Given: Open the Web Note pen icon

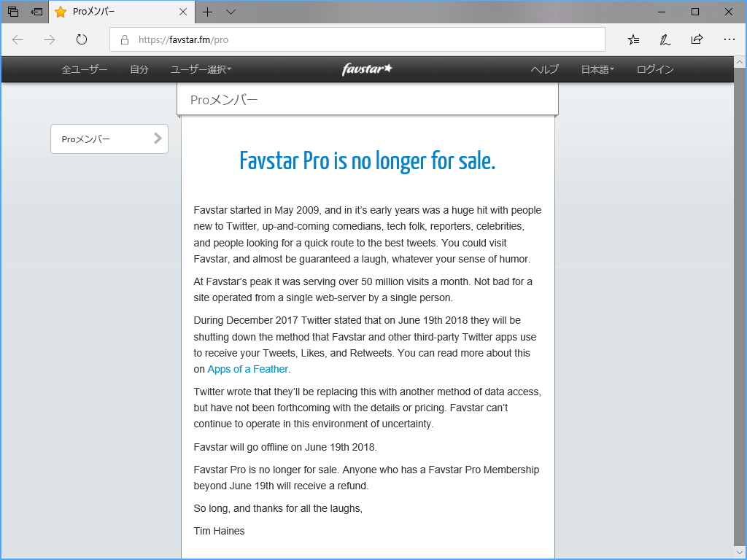Looking at the screenshot, I should tap(665, 39).
